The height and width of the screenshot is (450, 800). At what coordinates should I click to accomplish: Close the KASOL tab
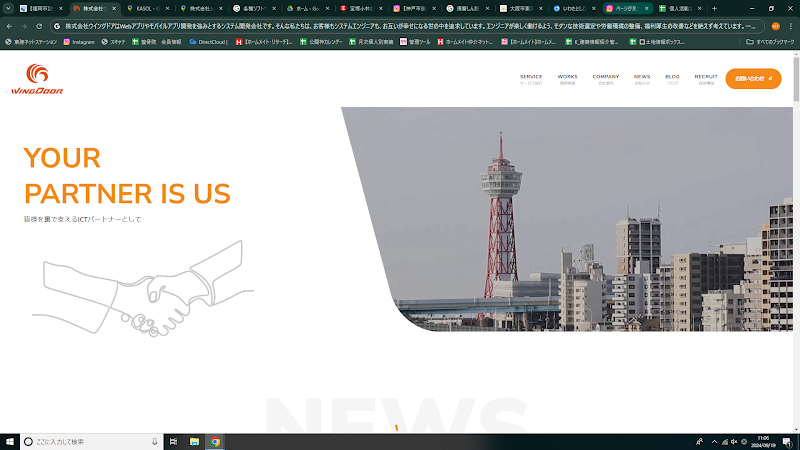point(167,8)
